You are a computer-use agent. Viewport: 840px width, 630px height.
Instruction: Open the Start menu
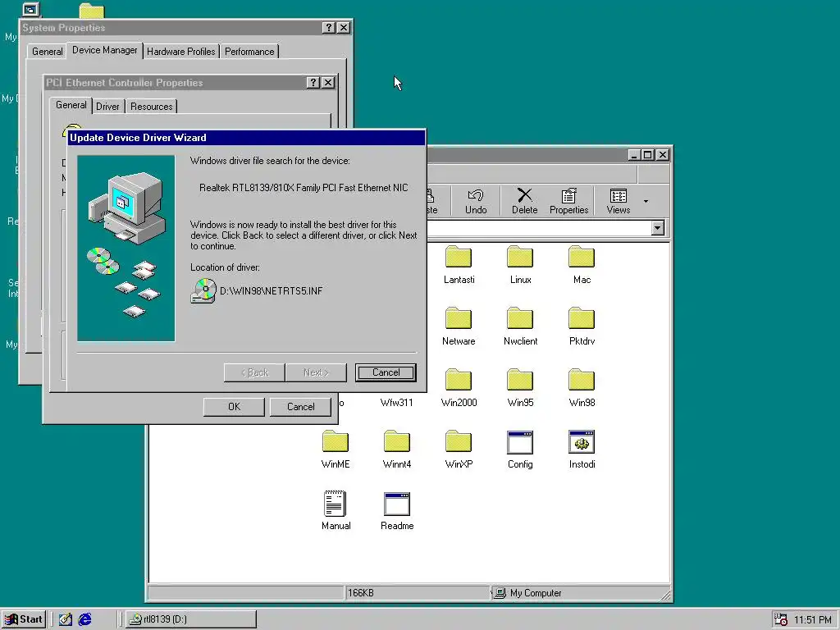click(x=24, y=619)
